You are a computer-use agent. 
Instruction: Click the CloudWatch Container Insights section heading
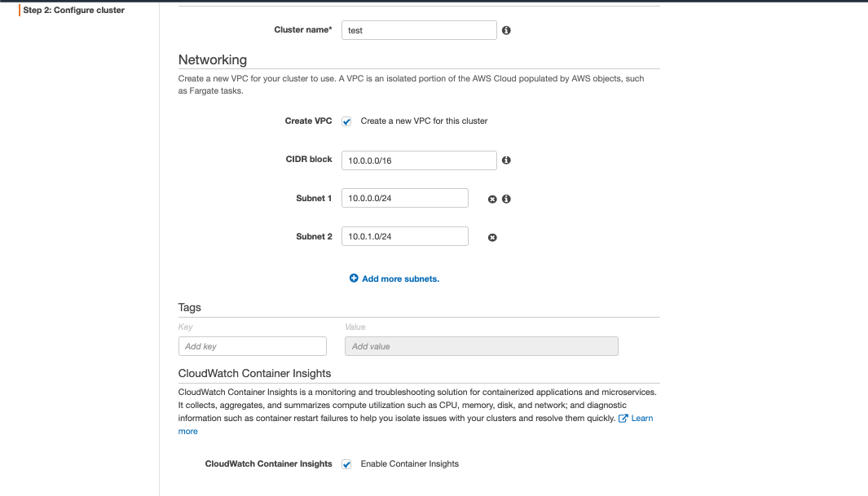point(254,373)
